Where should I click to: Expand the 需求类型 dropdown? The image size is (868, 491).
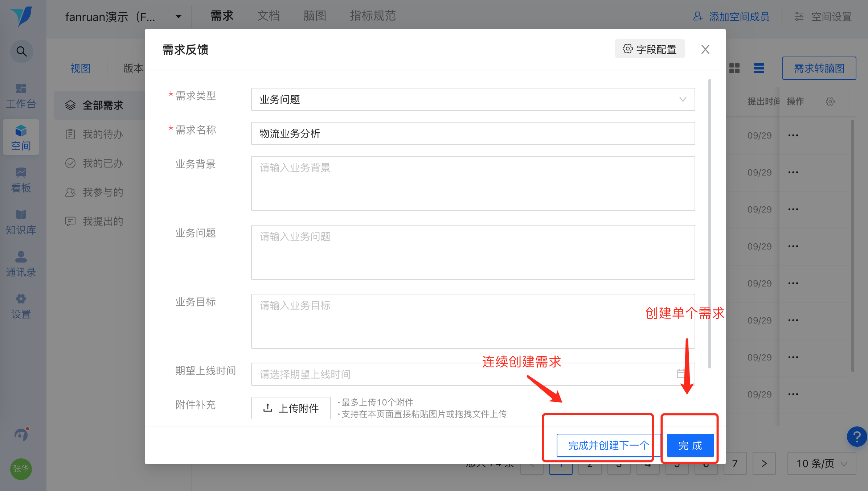click(473, 99)
